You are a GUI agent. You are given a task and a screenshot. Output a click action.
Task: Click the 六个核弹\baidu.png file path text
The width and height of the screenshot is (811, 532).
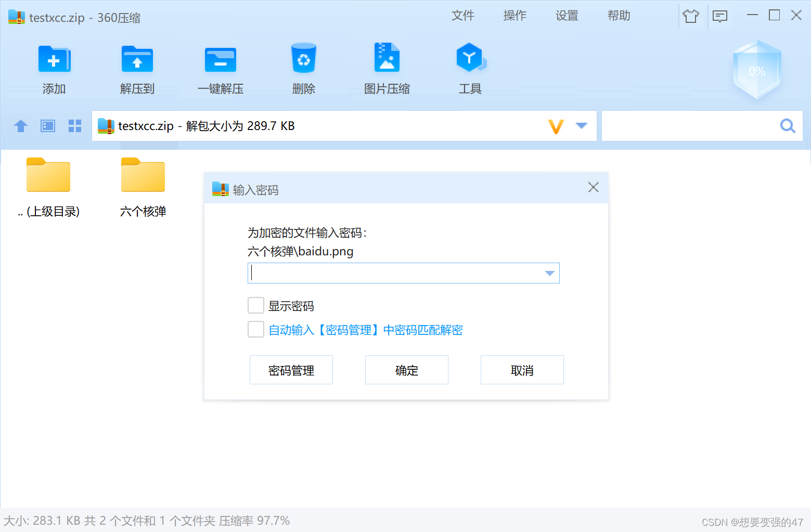coord(301,252)
